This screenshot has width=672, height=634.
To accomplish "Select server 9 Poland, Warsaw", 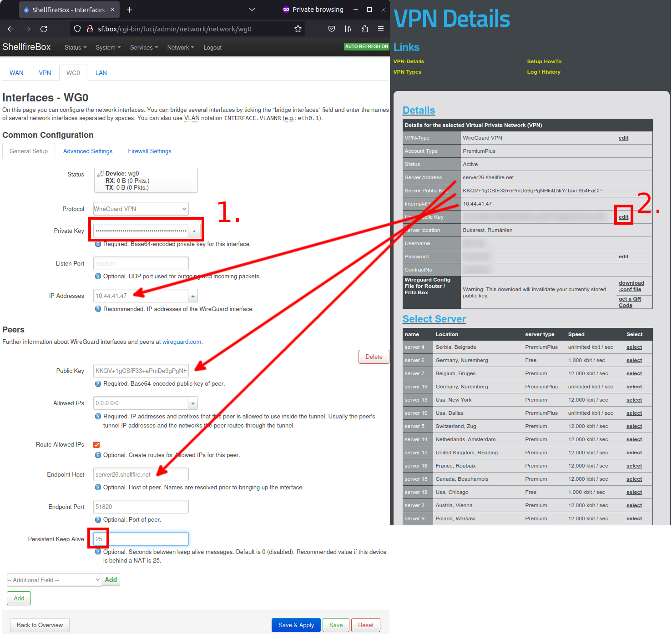I will pyautogui.click(x=634, y=518).
